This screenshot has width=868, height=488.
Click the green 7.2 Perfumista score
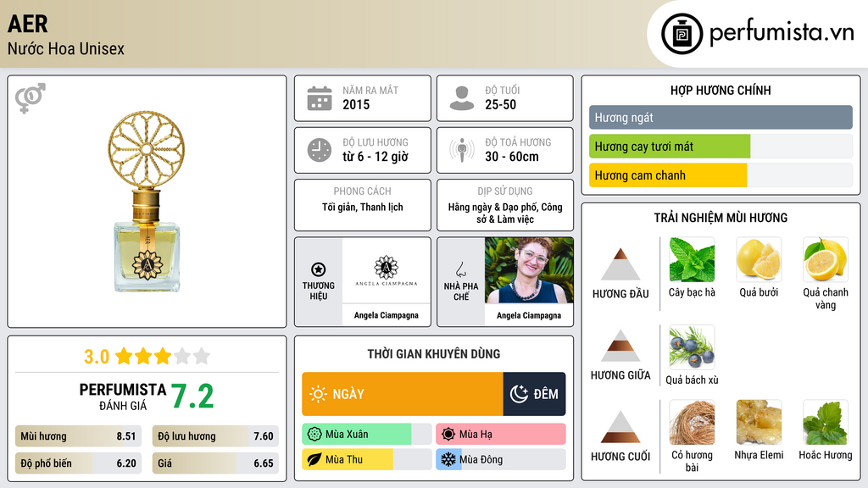click(192, 396)
